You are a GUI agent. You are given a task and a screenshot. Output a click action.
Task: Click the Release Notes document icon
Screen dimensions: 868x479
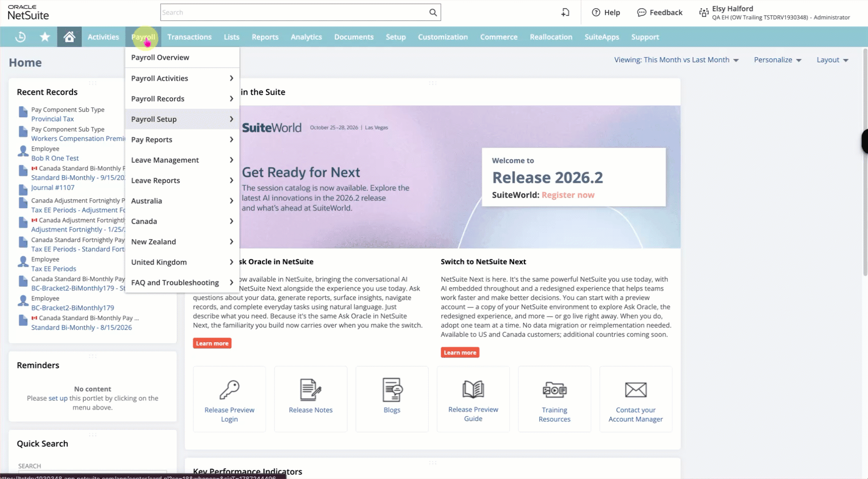tap(310, 390)
